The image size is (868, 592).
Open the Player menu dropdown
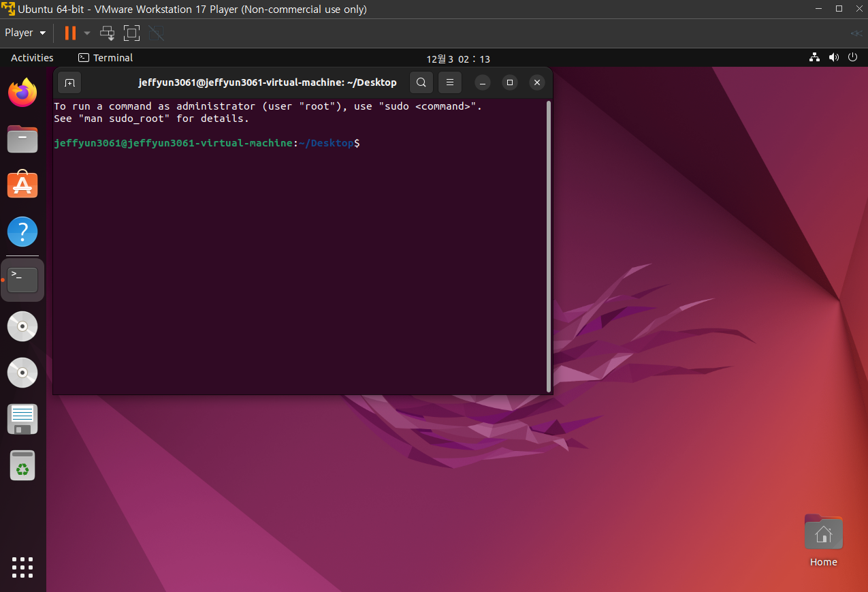[25, 33]
